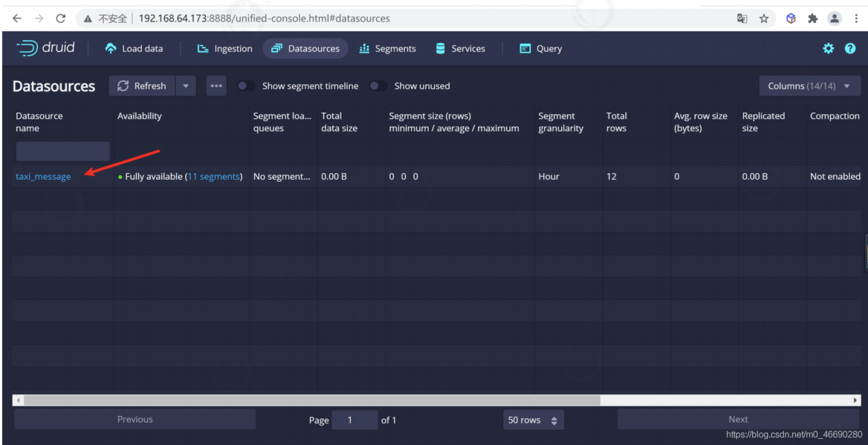The height and width of the screenshot is (445, 868).
Task: Click the not-secure warning icon
Action: point(88,18)
